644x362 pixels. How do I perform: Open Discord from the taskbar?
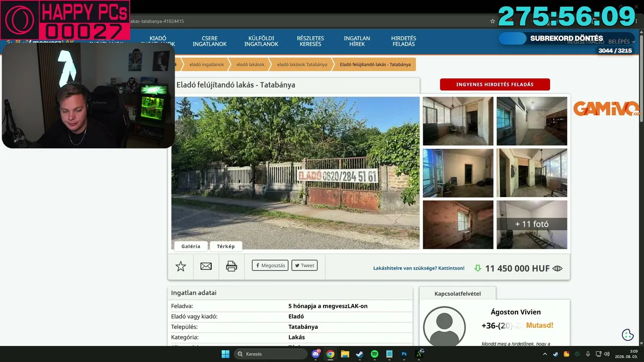pos(315,354)
